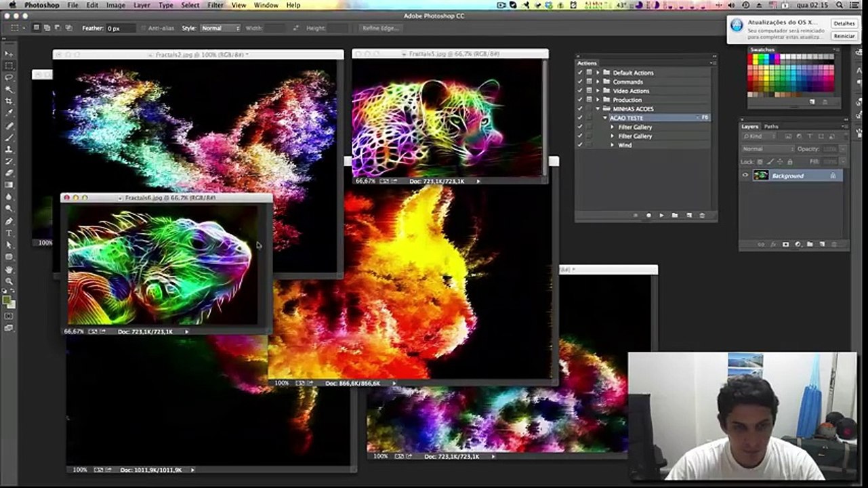868x488 pixels.
Task: Click the Background layer thumbnail
Action: (761, 176)
